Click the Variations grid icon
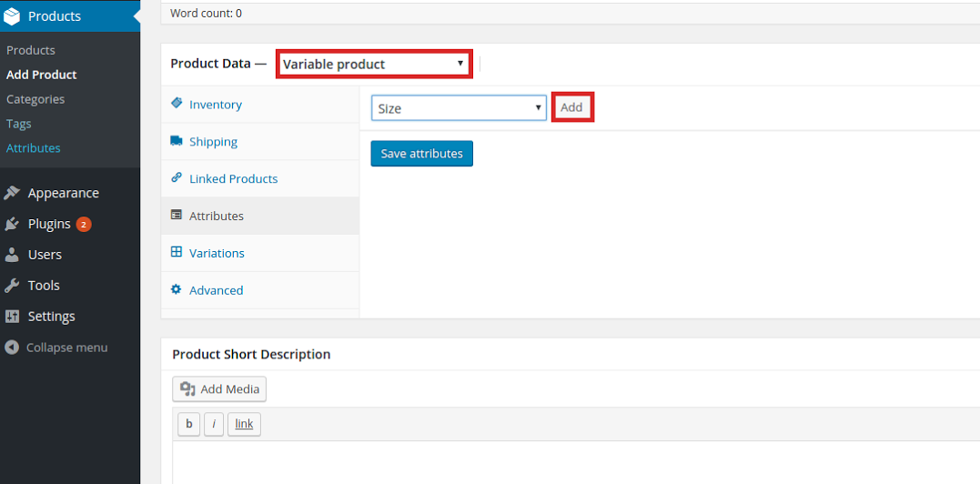The image size is (980, 484). pos(177,252)
